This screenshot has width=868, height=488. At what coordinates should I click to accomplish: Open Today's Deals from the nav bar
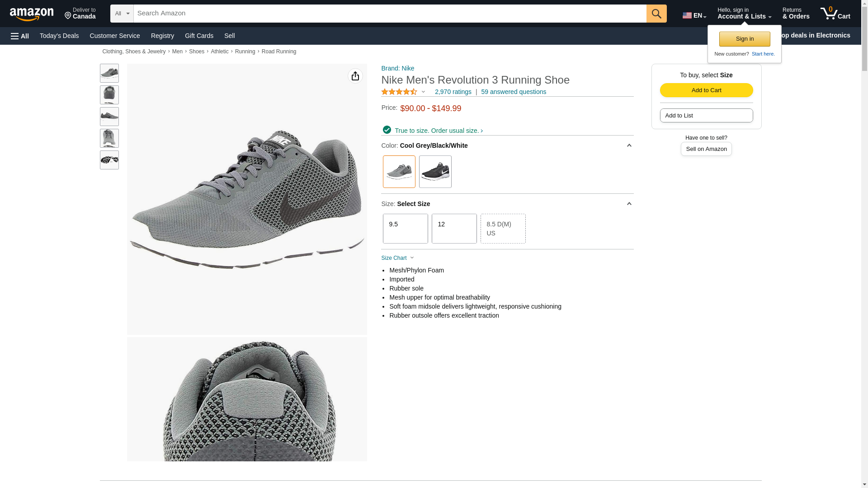click(59, 36)
